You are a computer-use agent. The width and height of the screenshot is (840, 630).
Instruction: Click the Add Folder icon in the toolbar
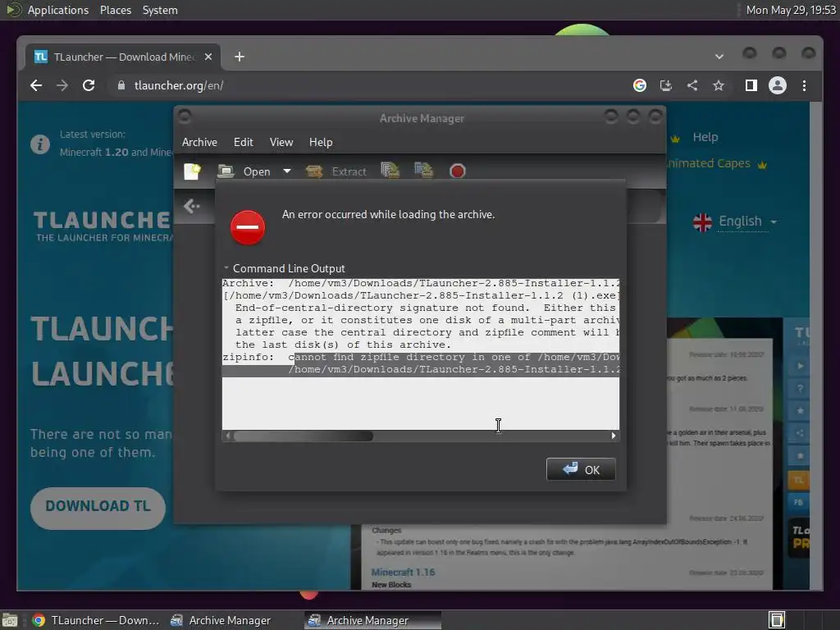tap(423, 171)
